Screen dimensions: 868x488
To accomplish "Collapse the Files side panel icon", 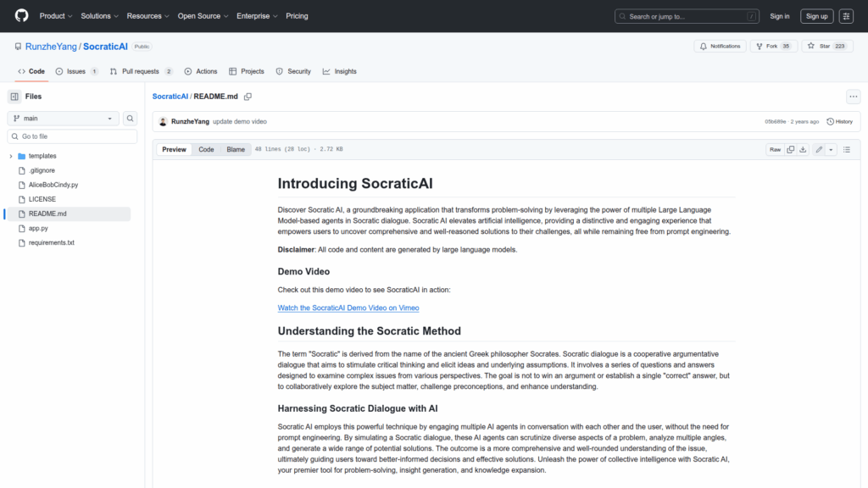I will coord(14,97).
